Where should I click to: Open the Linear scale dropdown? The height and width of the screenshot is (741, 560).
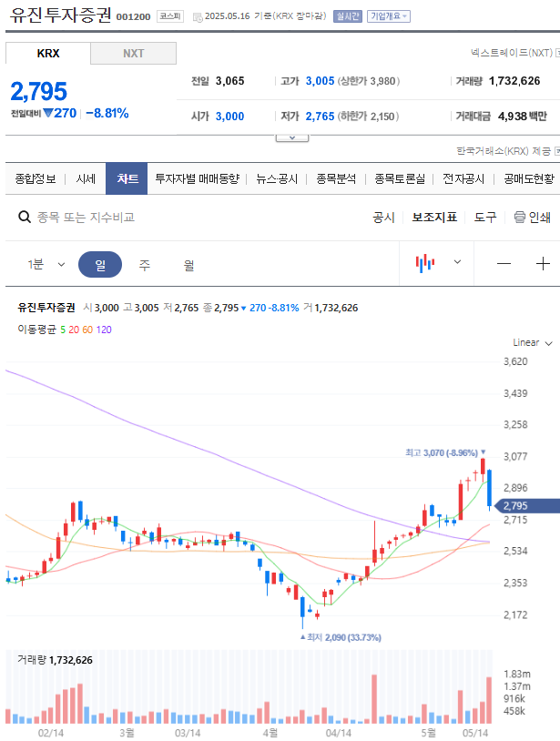point(533,342)
